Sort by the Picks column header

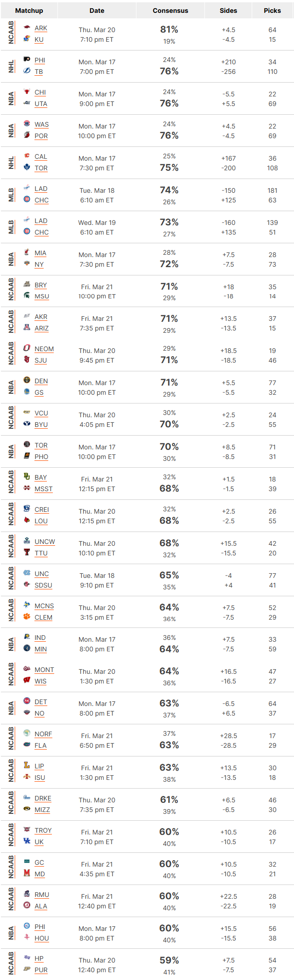tap(272, 10)
